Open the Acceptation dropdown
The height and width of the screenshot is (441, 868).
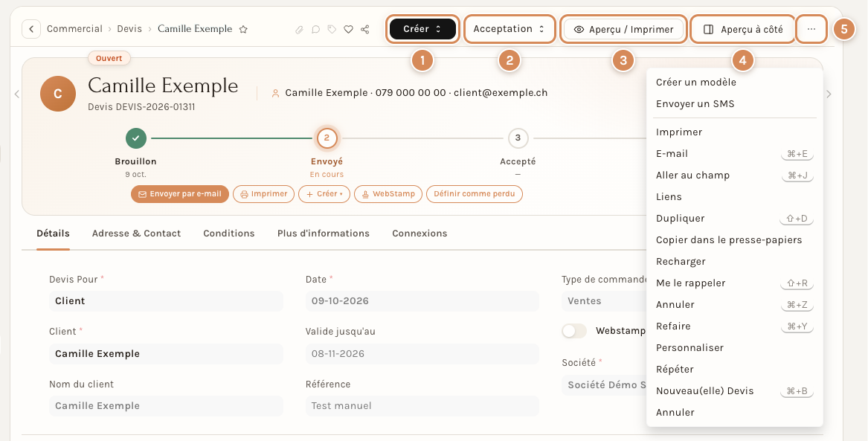point(509,29)
